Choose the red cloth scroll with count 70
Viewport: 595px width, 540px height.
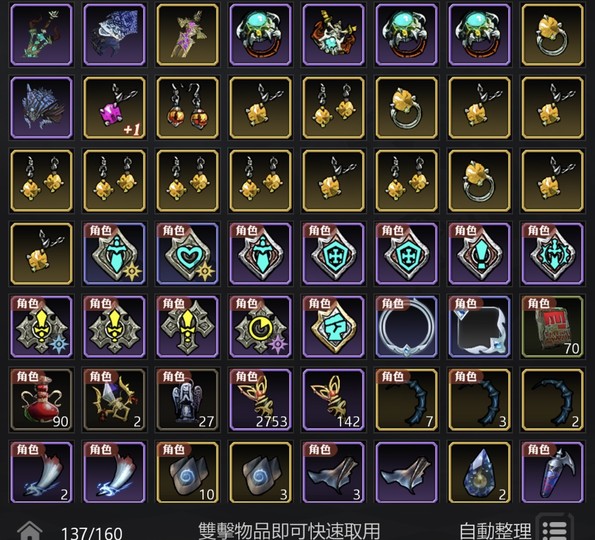[552, 327]
